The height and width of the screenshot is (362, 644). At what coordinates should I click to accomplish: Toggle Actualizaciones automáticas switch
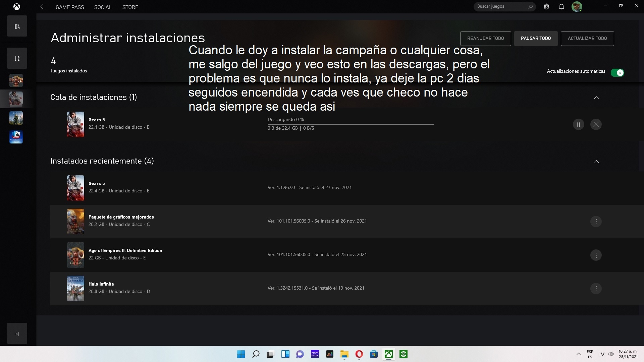617,72
